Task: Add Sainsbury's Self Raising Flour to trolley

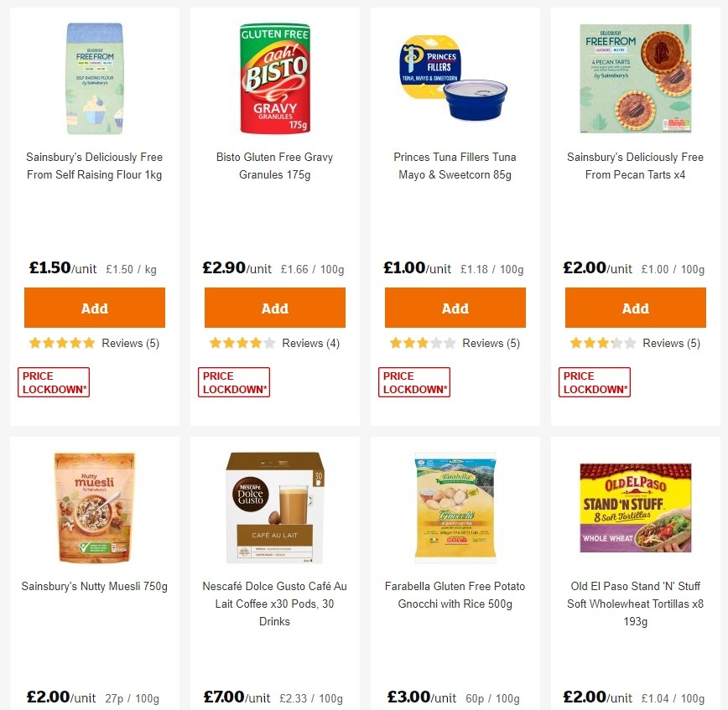Action: [94, 307]
